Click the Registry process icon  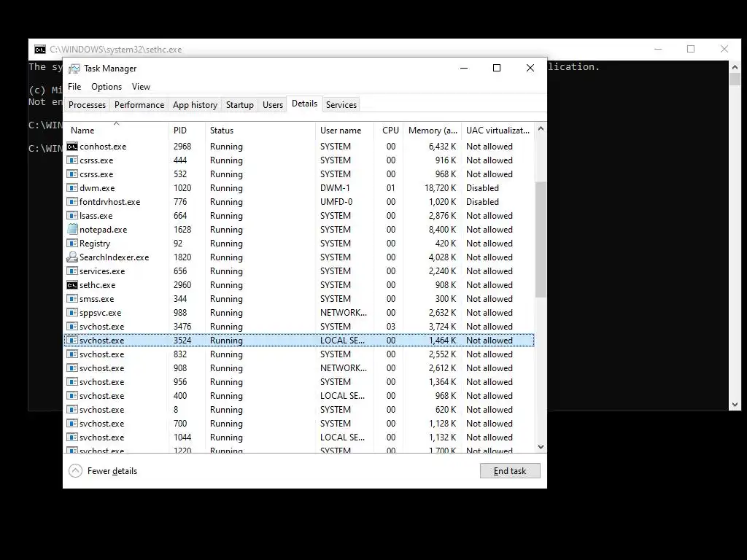point(72,244)
